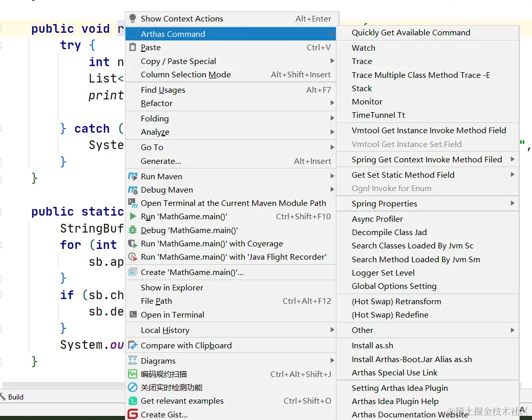Click the 'try' keyword in the editor
The height and width of the screenshot is (420, 532).
coord(71,45)
